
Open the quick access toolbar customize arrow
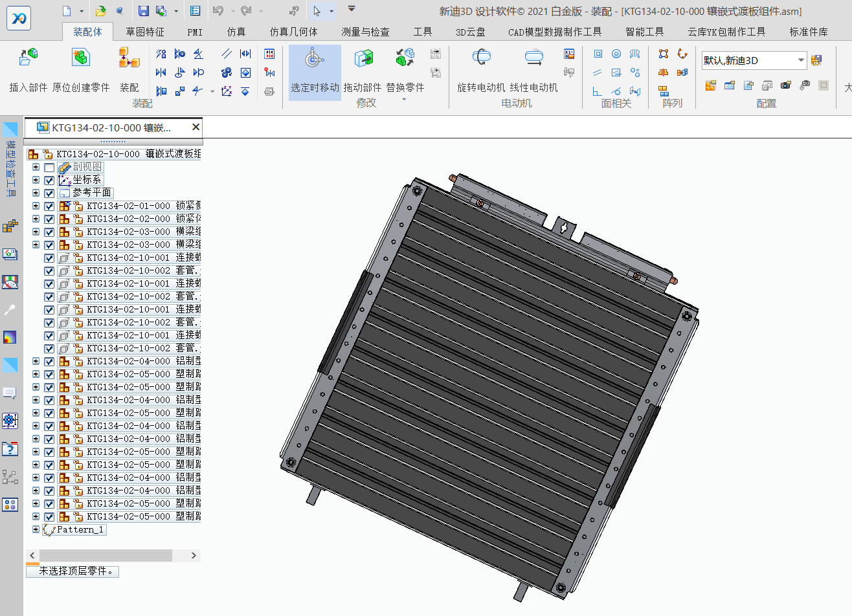coord(352,9)
